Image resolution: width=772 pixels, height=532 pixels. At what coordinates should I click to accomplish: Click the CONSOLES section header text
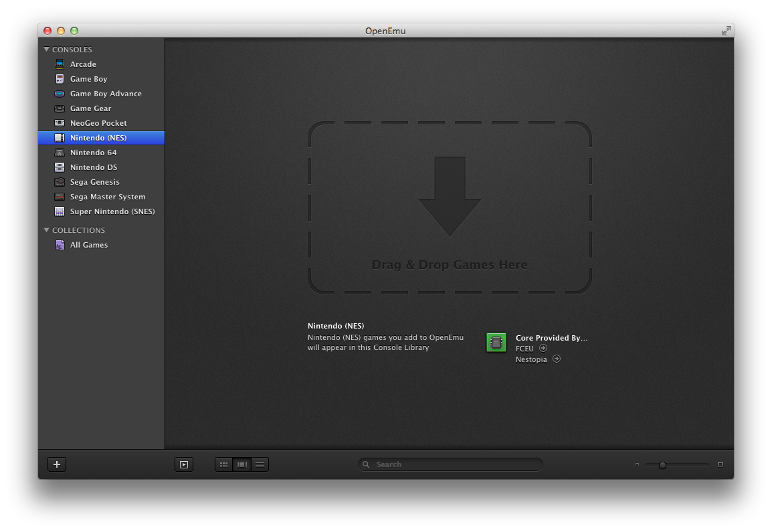(72, 50)
